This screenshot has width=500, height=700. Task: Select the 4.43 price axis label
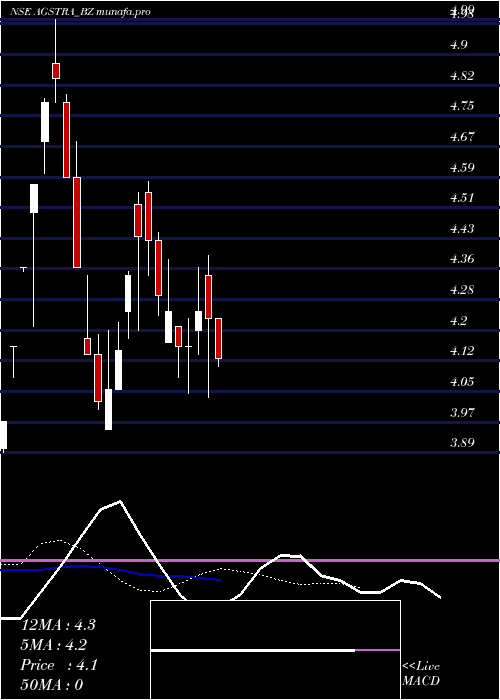click(x=462, y=229)
